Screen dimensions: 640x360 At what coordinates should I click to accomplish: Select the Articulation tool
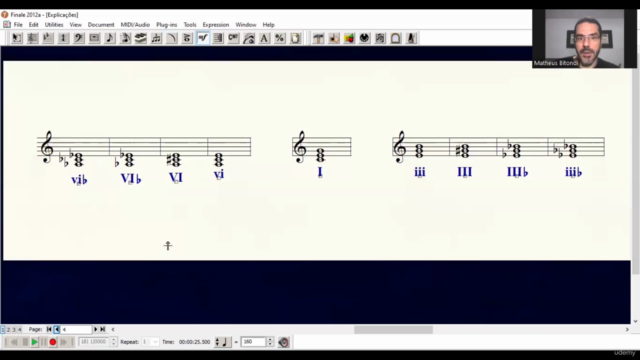pos(187,38)
